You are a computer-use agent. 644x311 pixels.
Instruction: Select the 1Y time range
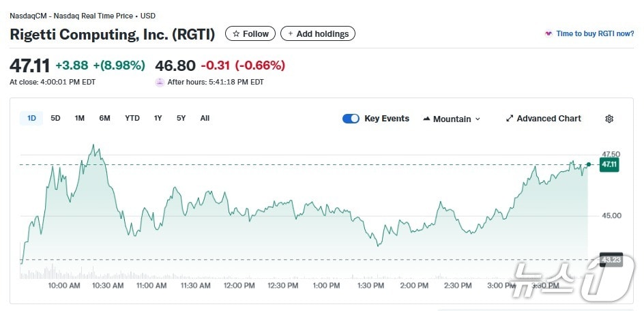pos(158,118)
